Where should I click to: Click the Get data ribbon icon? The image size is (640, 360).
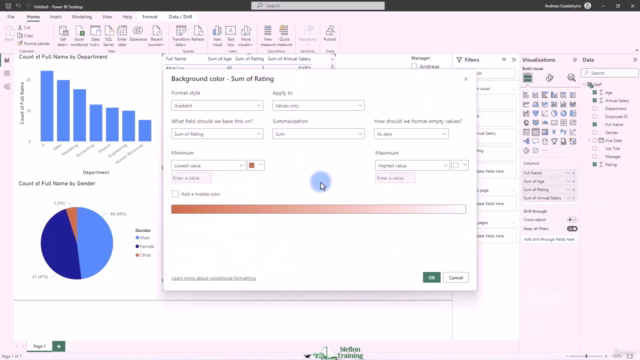point(63,36)
